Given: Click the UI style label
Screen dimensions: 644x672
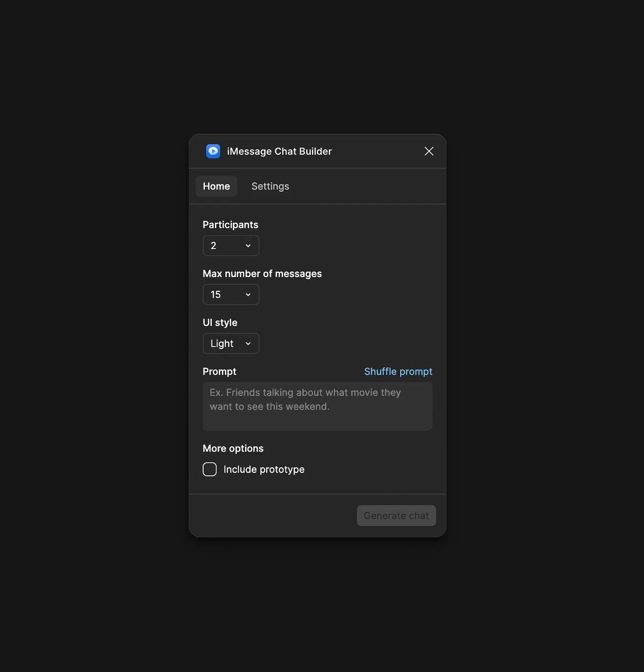Looking at the screenshot, I should click(x=220, y=322).
